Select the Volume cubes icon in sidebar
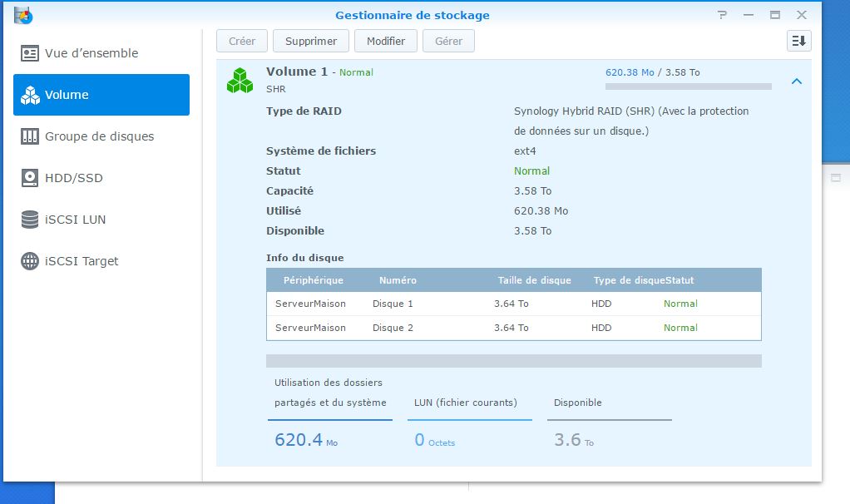This screenshot has height=504, width=850. (x=31, y=95)
